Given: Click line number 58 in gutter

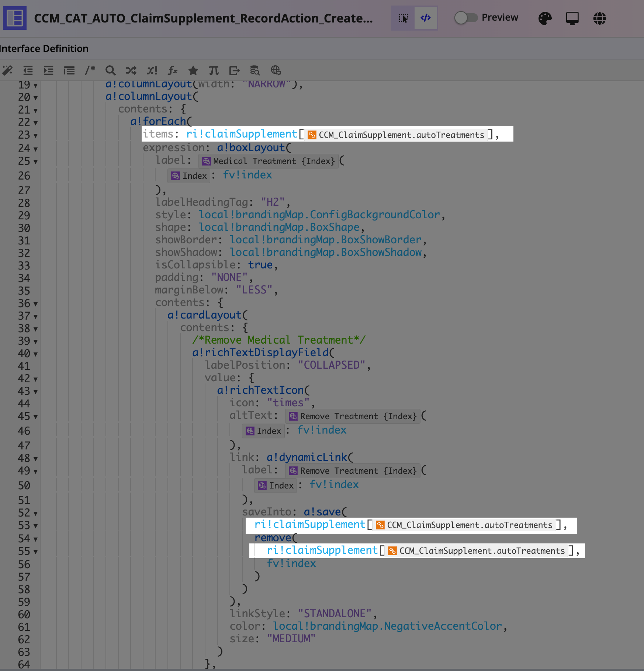Looking at the screenshot, I should click(x=24, y=589).
